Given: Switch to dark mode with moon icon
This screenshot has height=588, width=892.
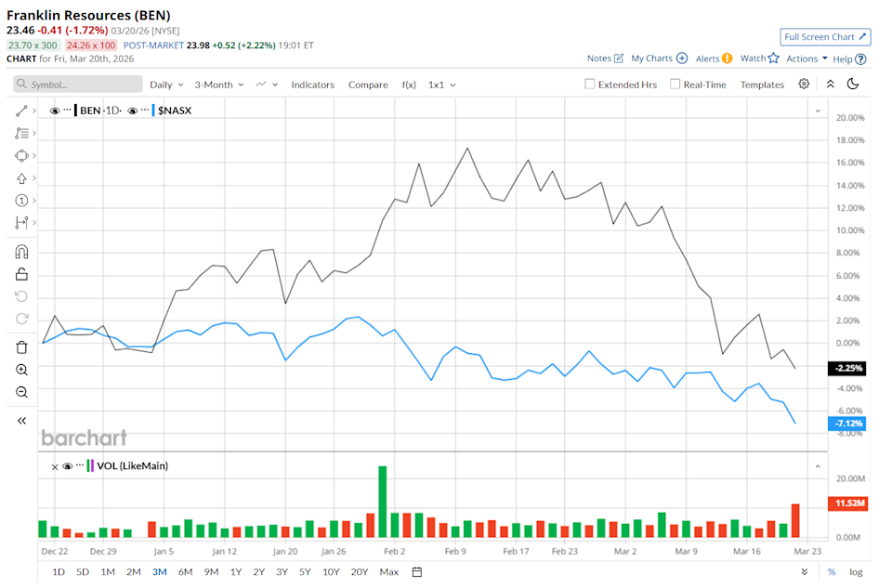Looking at the screenshot, I should point(854,84).
